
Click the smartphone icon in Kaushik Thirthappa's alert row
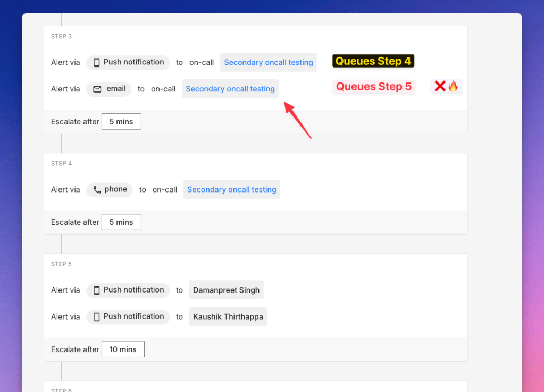(x=97, y=316)
